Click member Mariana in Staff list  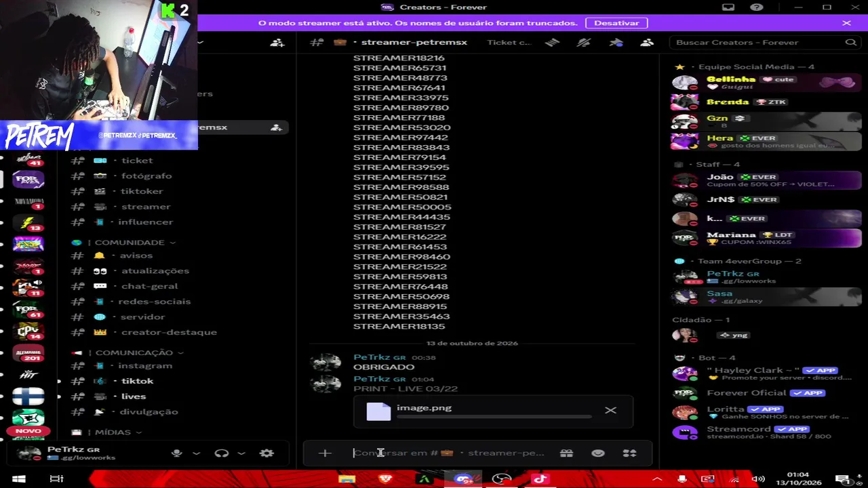(x=766, y=238)
